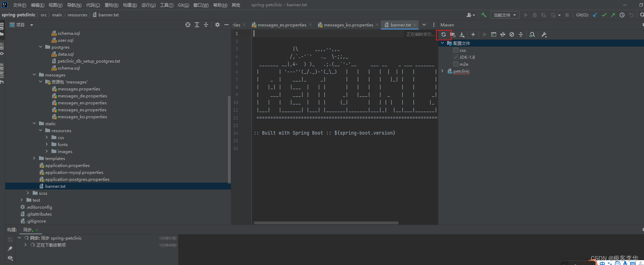
Task: Build project with green hammer icon
Action: tap(484, 15)
